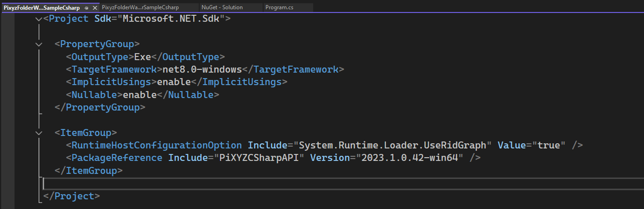Switch to NuGet - Solution tab
The height and width of the screenshot is (209, 644).
pos(222,7)
